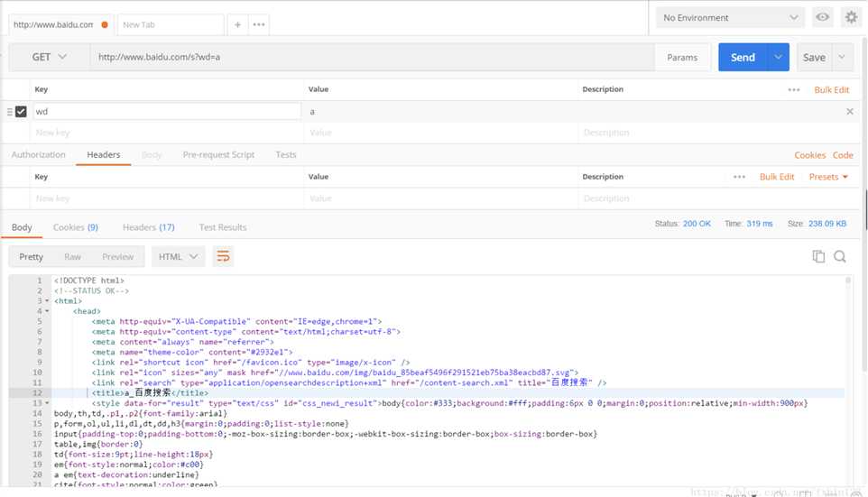
Task: Open params table three-dot options
Action: pos(794,89)
